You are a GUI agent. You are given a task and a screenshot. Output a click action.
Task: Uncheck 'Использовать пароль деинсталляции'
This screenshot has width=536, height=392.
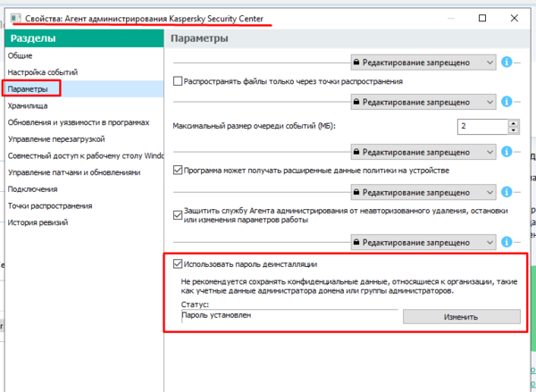tap(178, 263)
